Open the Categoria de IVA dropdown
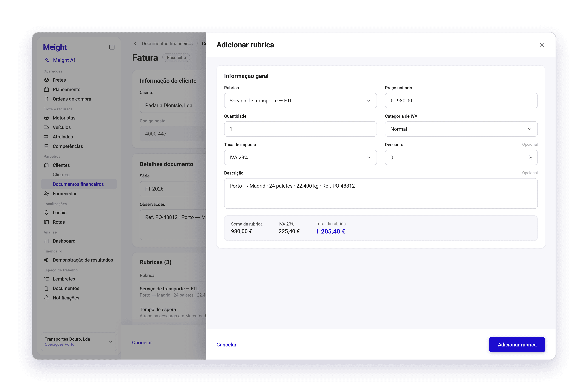This screenshot has width=588, height=392. tap(461, 129)
